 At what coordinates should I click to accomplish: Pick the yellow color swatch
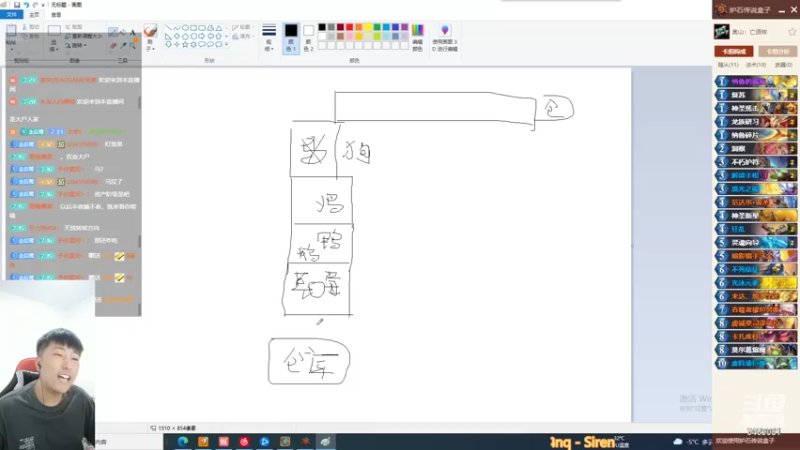point(368,27)
